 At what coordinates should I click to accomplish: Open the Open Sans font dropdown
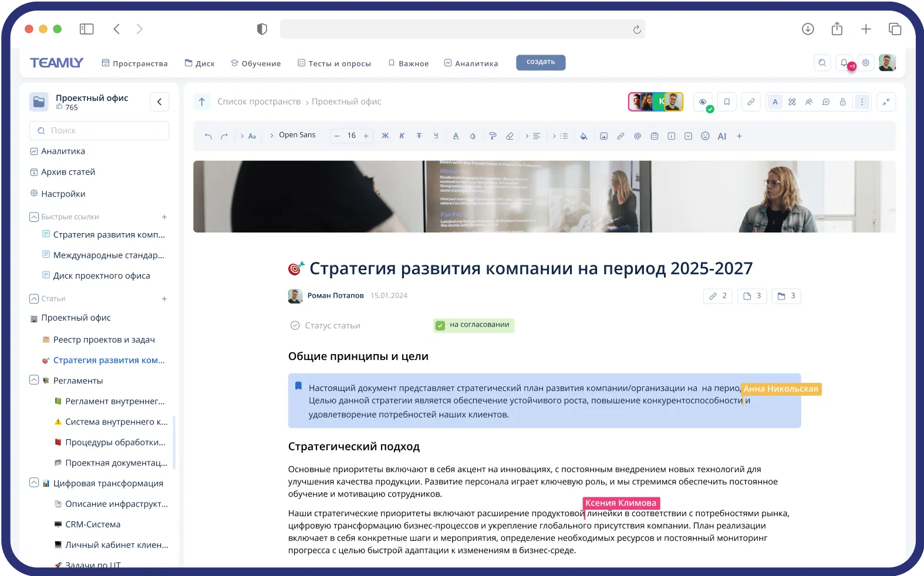[x=292, y=135]
